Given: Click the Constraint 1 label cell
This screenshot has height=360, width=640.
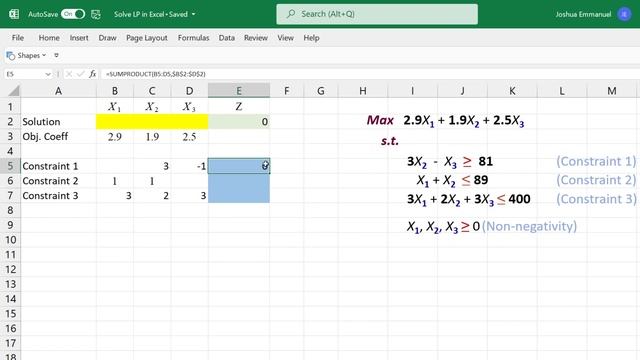Looking at the screenshot, I should pos(58,166).
